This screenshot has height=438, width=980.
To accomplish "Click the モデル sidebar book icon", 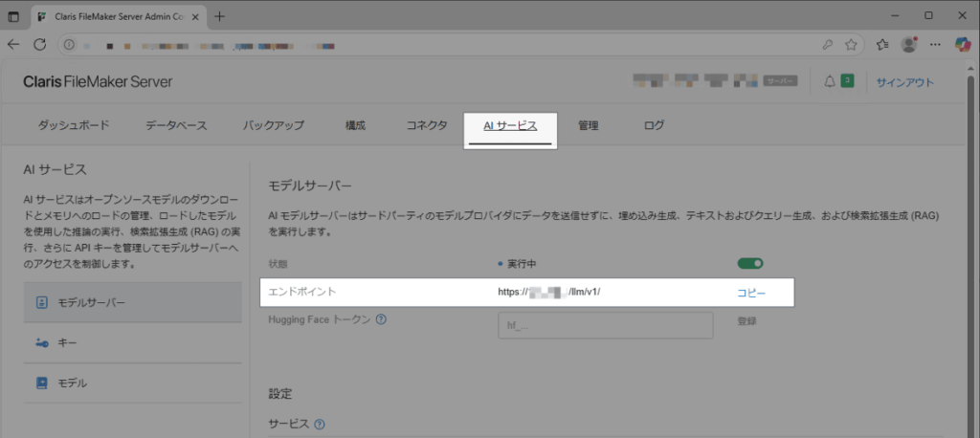I will pos(42,383).
